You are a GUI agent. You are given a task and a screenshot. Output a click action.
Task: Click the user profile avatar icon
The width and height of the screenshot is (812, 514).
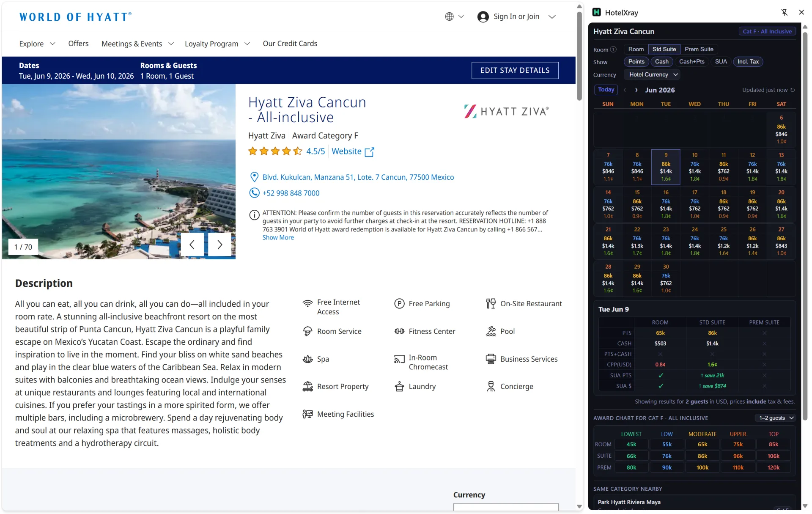point(483,16)
